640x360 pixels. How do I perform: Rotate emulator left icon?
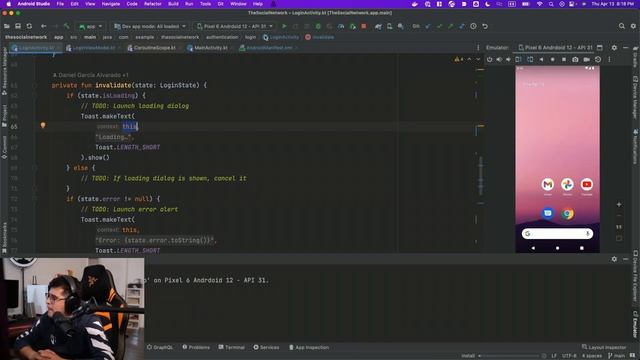point(518,59)
